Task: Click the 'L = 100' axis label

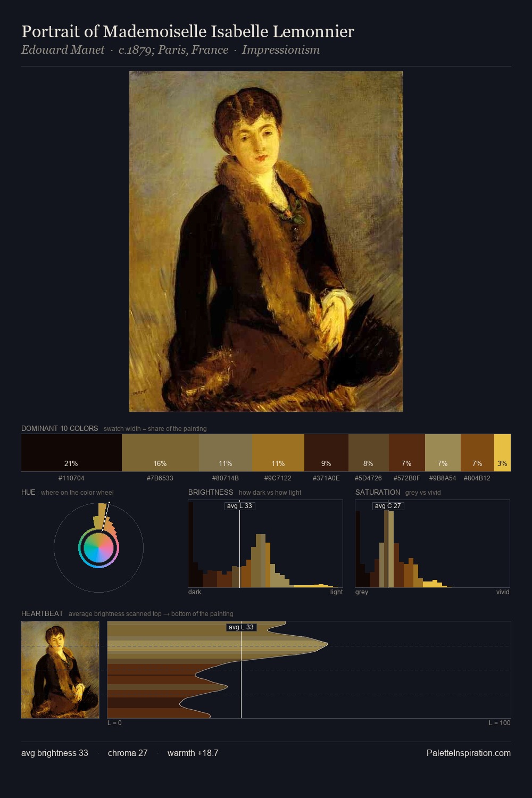Action: (500, 723)
